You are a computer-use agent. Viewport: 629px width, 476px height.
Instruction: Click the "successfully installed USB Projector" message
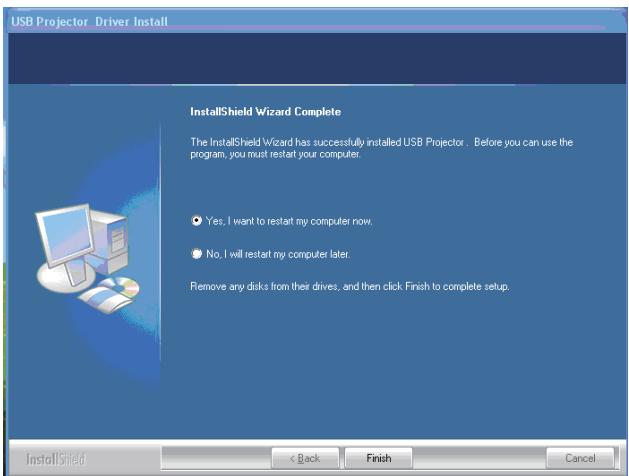381,148
